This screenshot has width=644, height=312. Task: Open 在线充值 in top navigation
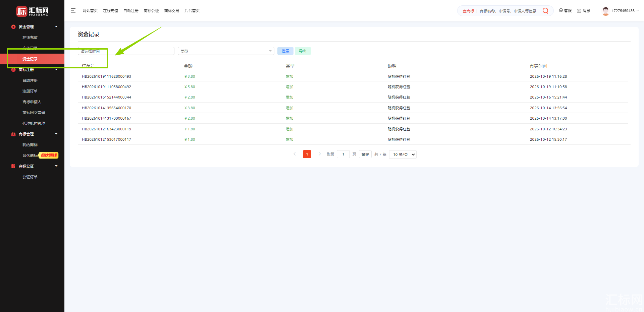tap(111, 11)
